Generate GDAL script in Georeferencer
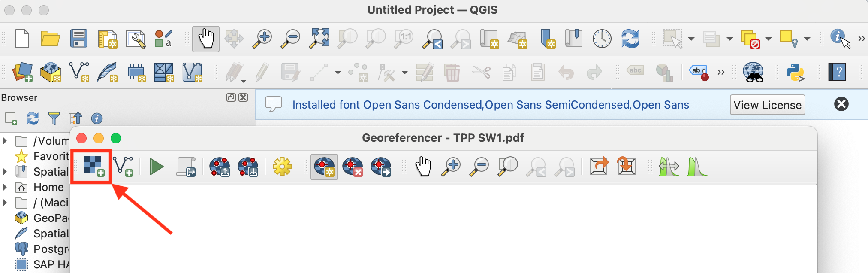 [x=186, y=167]
